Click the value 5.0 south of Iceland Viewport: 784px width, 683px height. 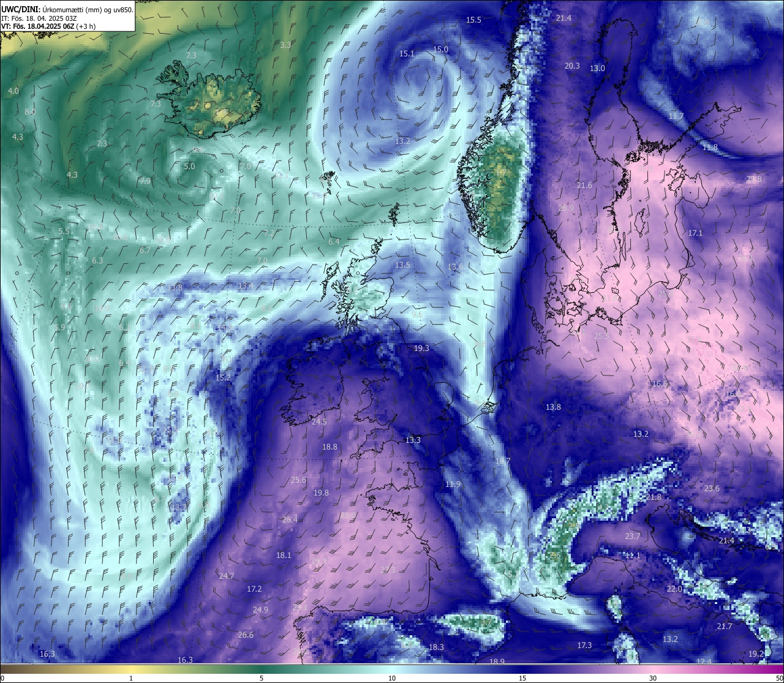click(189, 167)
